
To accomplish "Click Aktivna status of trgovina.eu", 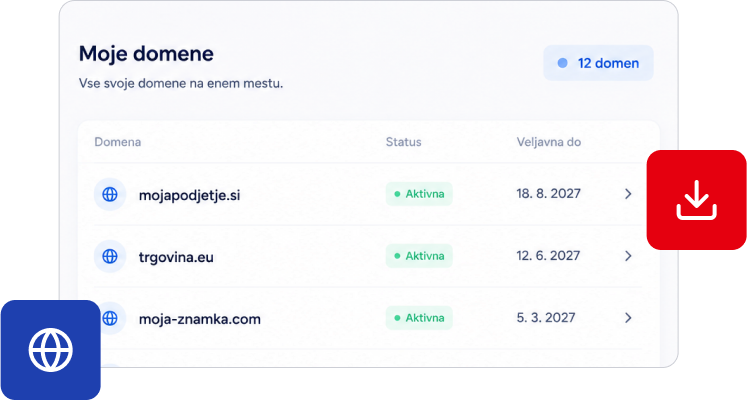I will (419, 256).
